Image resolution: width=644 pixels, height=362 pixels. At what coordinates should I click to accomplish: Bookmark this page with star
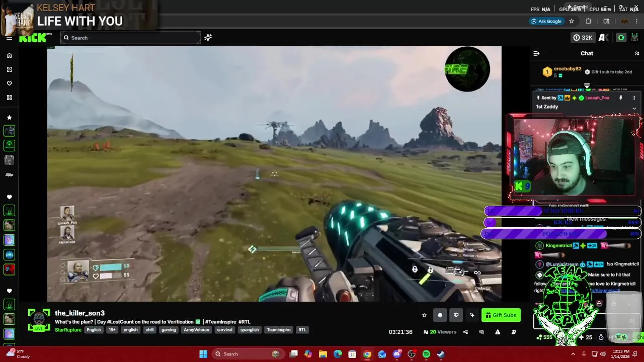point(572,21)
